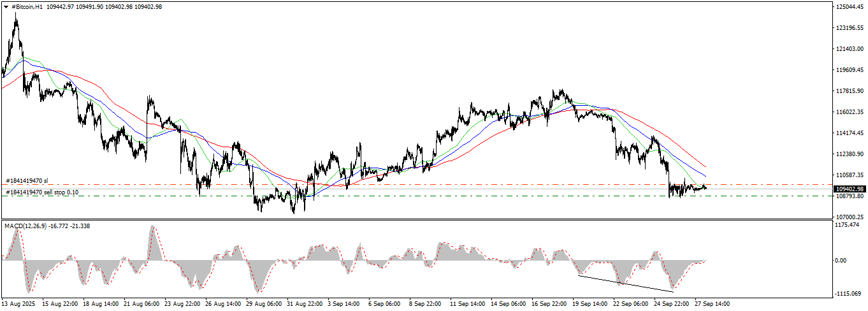868x311 pixels.
Task: Click the current price tag 109402.98
Action: 850,189
